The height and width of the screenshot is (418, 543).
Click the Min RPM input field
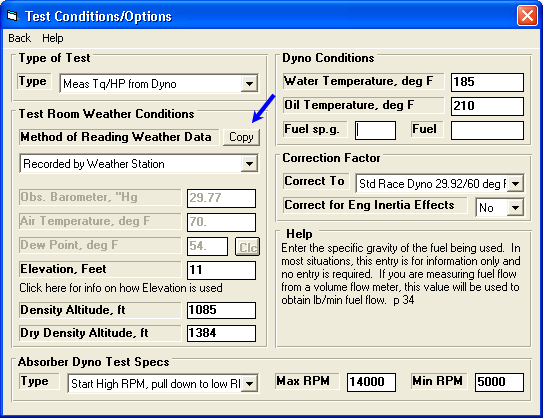[499, 382]
